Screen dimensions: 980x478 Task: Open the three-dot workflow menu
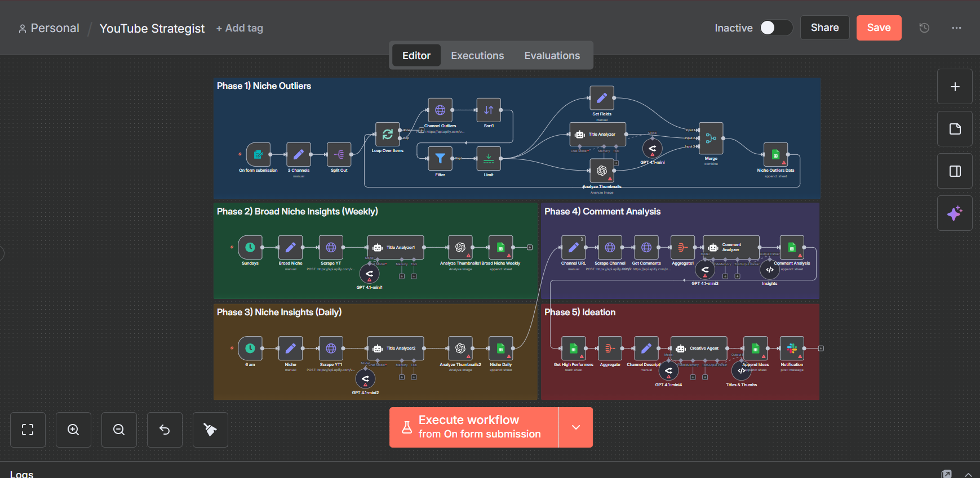coord(956,28)
